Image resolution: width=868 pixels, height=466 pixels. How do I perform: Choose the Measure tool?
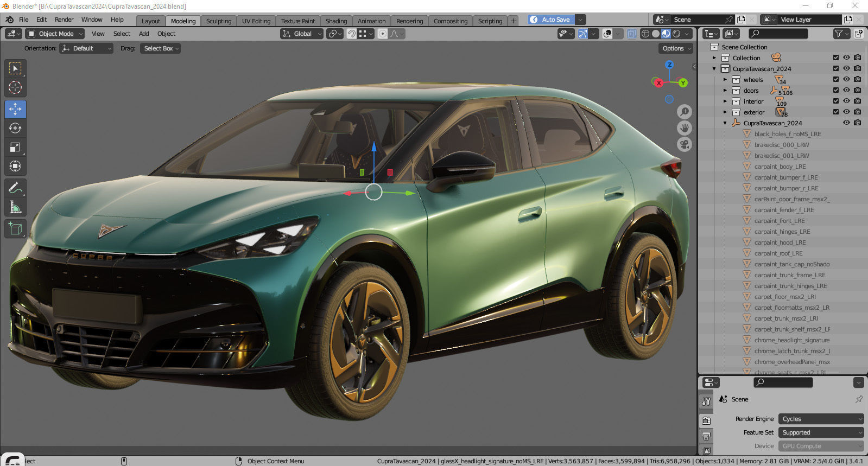pos(15,207)
